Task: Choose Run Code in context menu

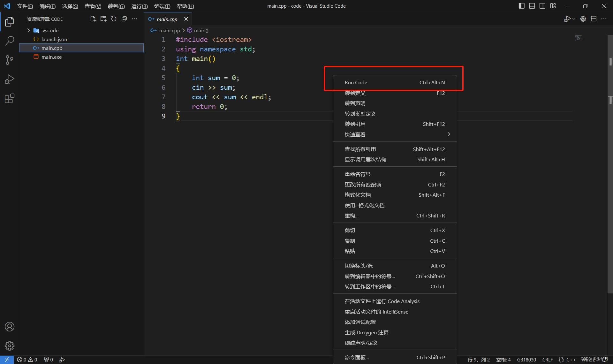Action: click(x=395, y=82)
